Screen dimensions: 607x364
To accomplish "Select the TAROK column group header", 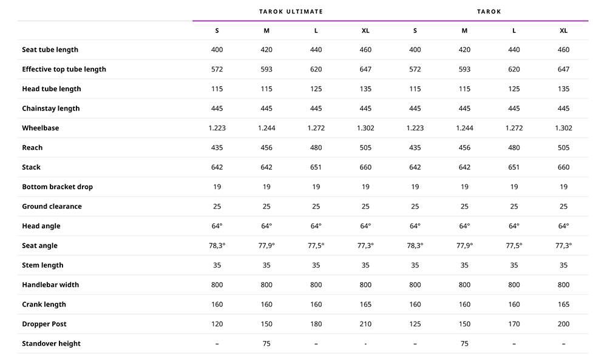I will coord(489,12).
